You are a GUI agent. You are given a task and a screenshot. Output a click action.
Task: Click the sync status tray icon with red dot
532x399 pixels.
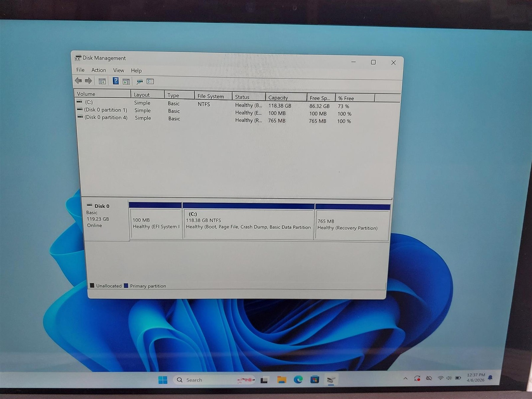(417, 378)
